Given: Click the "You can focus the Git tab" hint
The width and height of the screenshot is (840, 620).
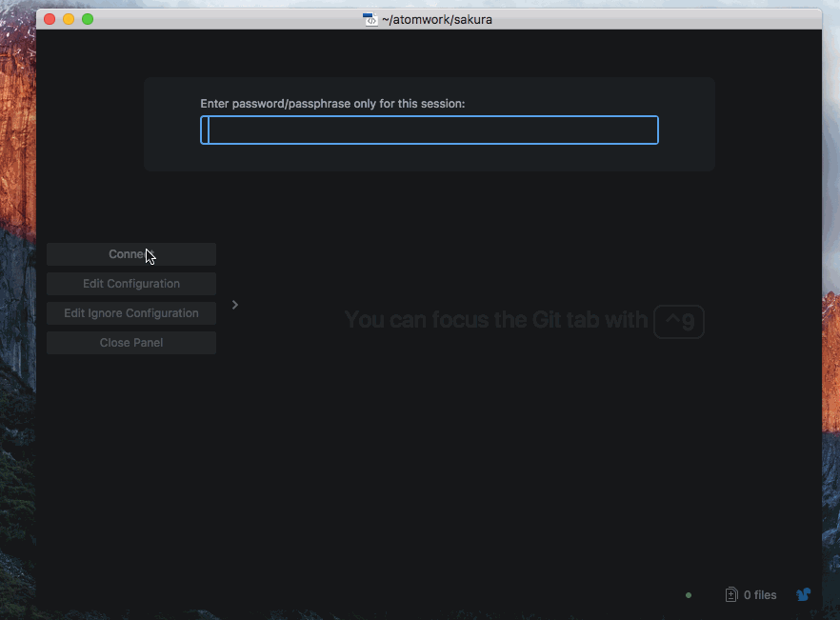Looking at the screenshot, I should coord(495,320).
